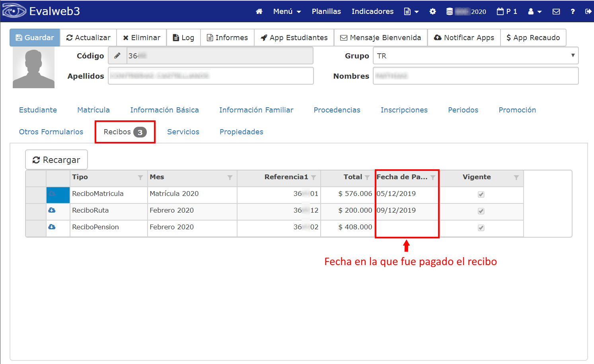Screen dimensions: 594x364
Task: Switch to the Estudiante tab
Action: coord(38,110)
